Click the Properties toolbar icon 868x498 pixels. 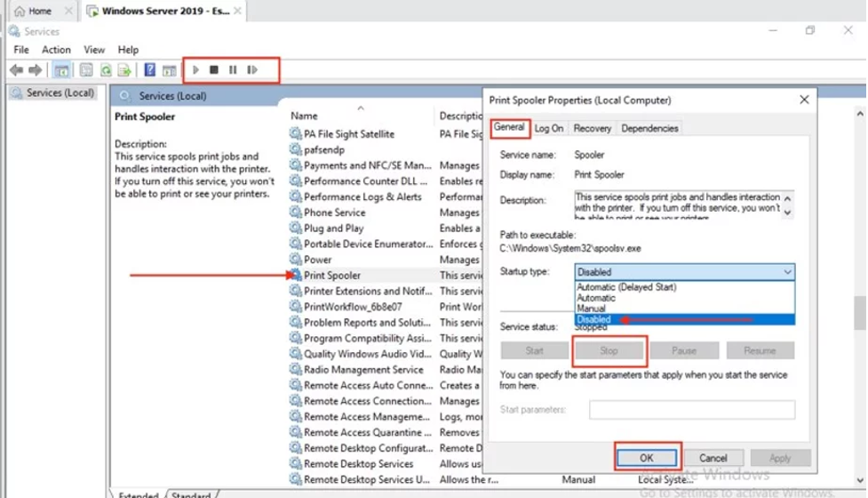point(86,70)
